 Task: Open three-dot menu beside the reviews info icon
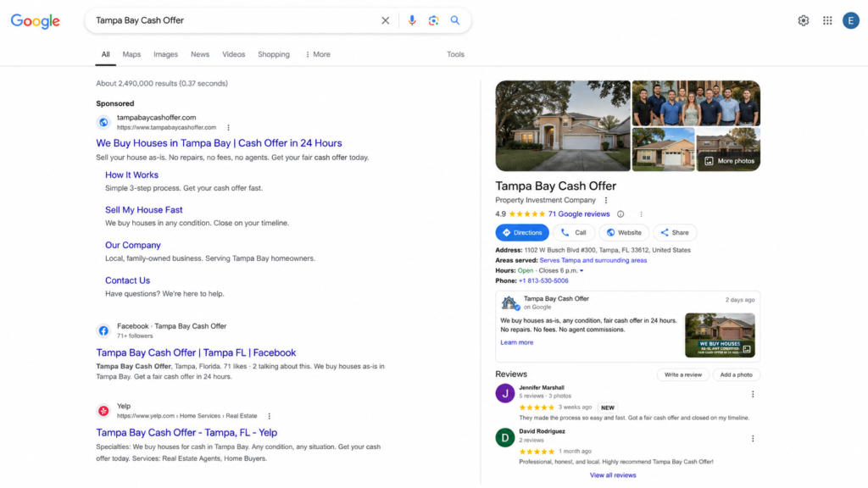point(641,214)
